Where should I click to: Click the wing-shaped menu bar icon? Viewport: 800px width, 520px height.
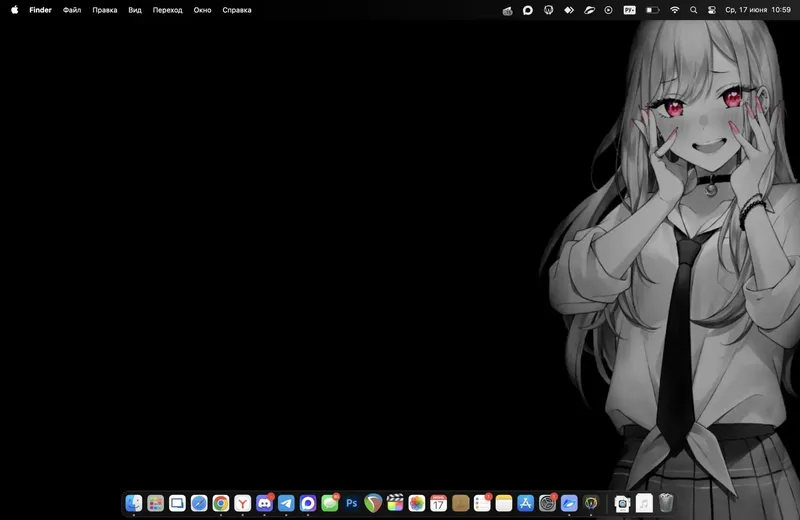point(589,10)
